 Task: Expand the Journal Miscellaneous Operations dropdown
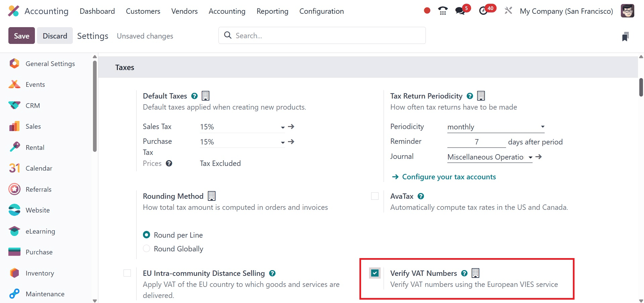click(x=490, y=157)
